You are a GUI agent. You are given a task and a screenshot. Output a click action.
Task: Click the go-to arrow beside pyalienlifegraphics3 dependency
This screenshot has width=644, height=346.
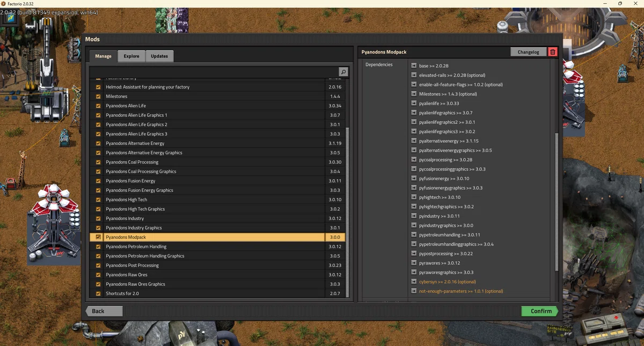click(x=414, y=131)
